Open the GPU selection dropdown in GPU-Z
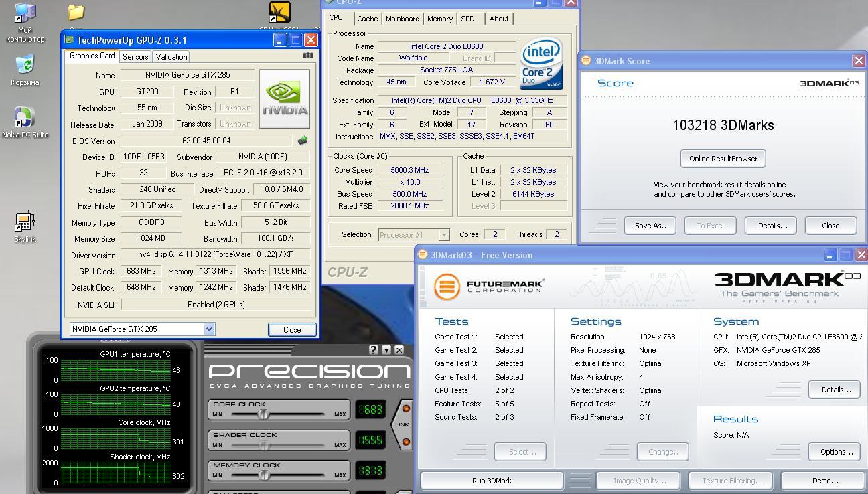Screen dimensions: 868x494 [209, 329]
